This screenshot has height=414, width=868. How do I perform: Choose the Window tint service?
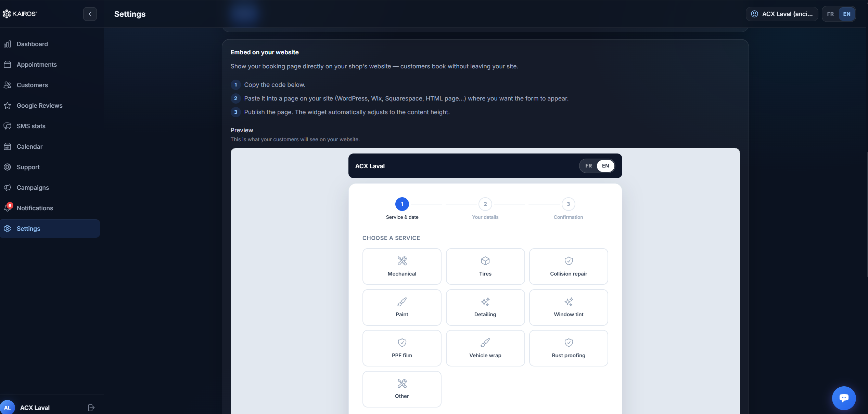tap(569, 307)
